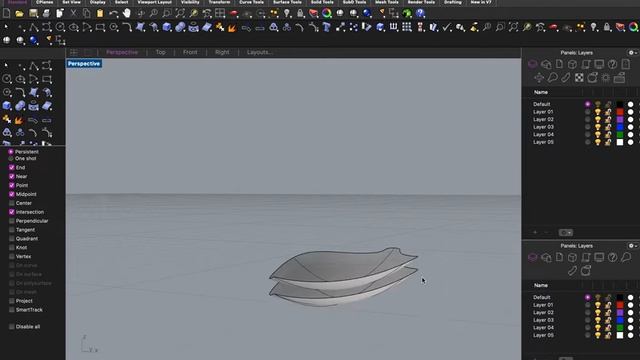
Task: Open the Sun panel icon in upper panel
Action: [x=605, y=78]
